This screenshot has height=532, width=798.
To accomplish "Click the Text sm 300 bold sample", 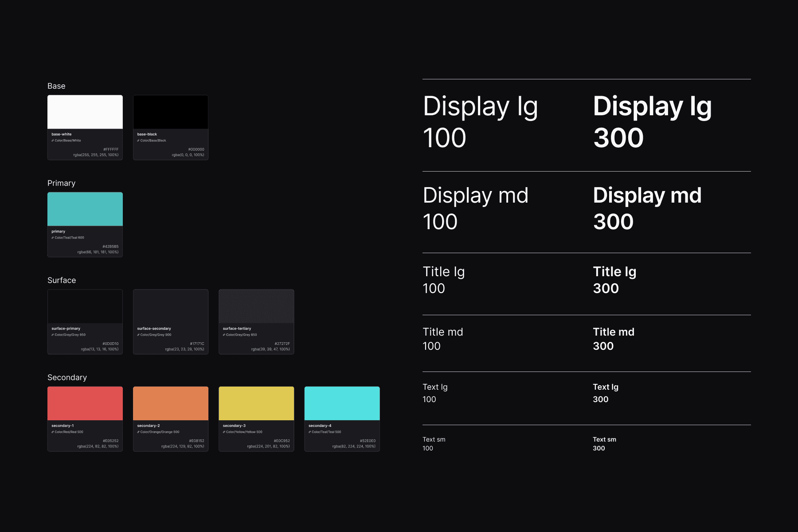I will click(605, 444).
